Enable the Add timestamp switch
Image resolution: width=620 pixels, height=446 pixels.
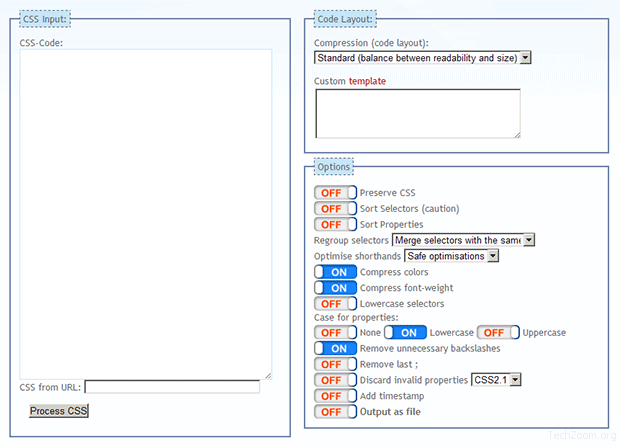click(335, 396)
